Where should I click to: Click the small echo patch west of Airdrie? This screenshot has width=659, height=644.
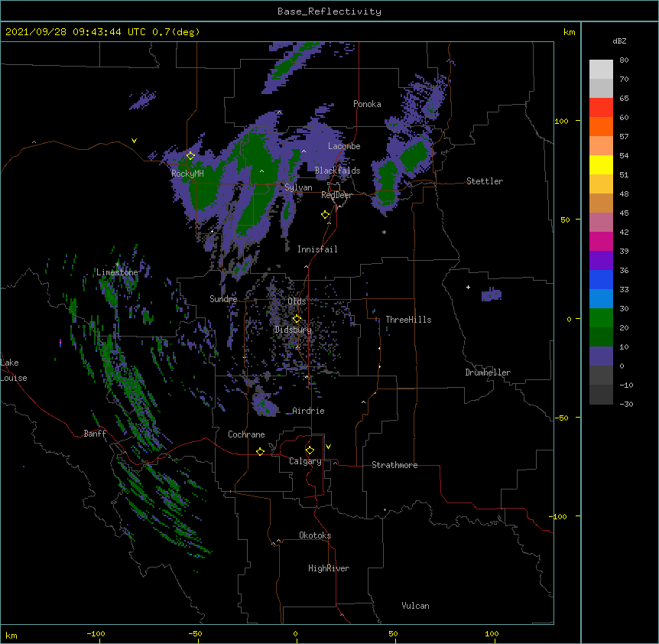point(265,405)
